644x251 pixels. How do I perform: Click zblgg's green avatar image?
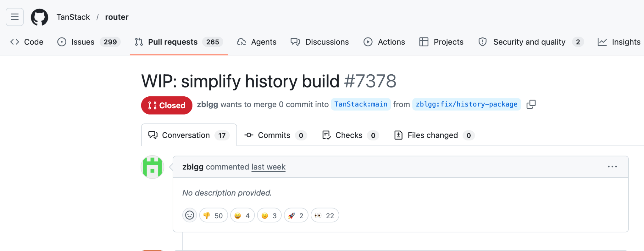[x=153, y=167]
